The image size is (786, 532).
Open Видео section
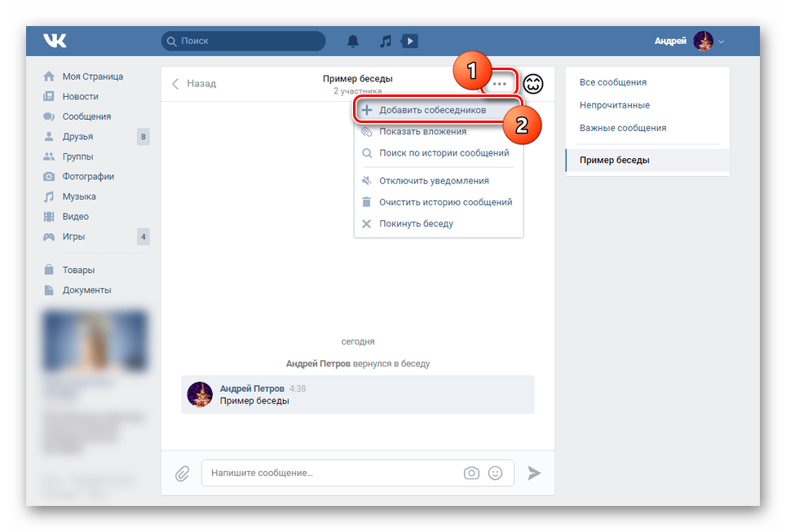tap(75, 217)
